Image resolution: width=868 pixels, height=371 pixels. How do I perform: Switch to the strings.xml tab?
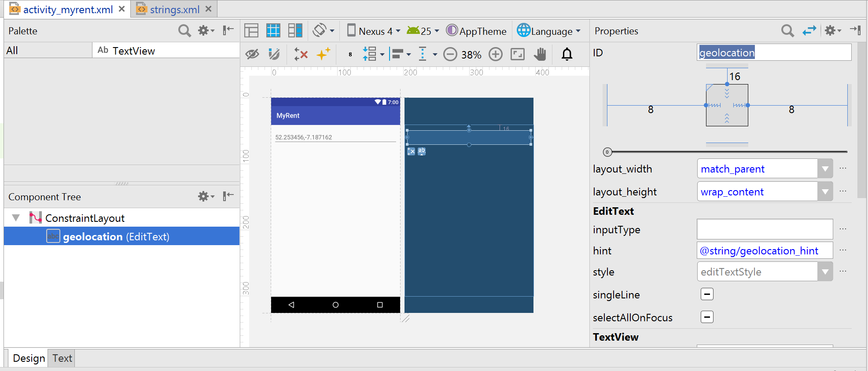[174, 9]
